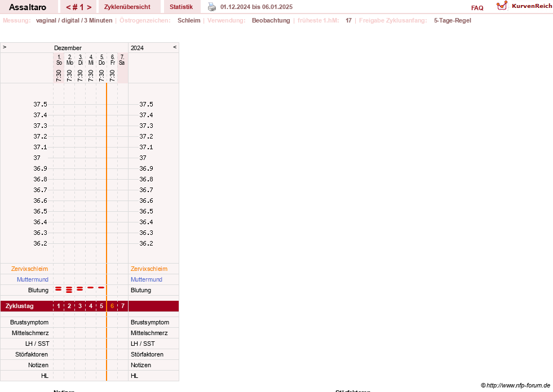Viewport: 553px width, 392px height.
Task: Click the 'Schleim' Östrogenzeichen value
Action: coord(189,20)
